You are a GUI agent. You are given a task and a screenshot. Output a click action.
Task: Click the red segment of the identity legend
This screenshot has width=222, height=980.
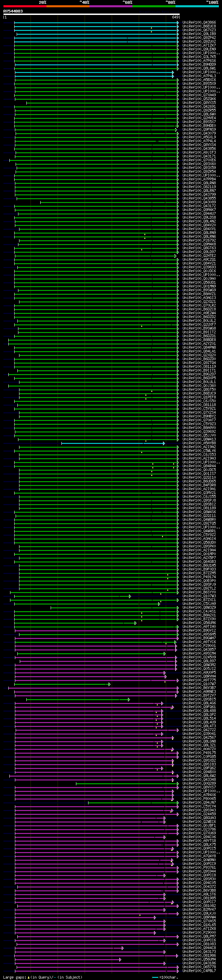[25, 6]
